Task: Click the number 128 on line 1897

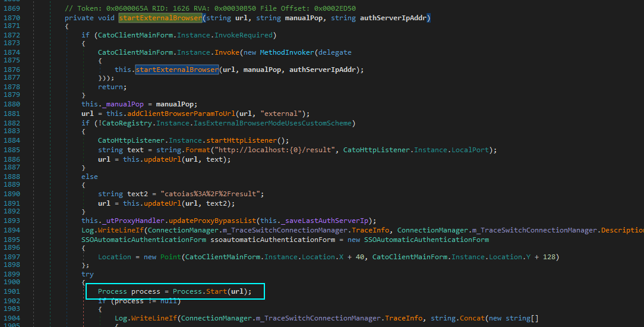Action: click(549, 257)
